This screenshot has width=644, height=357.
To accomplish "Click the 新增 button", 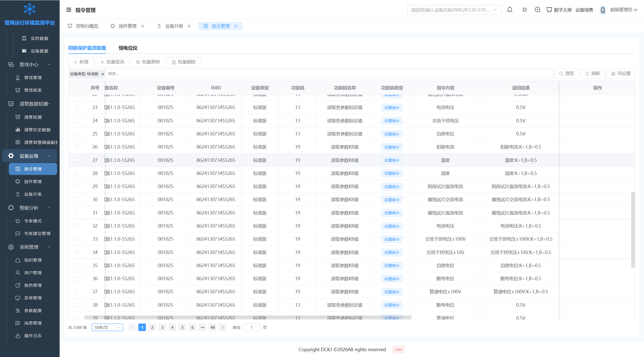I will pyautogui.click(x=81, y=62).
